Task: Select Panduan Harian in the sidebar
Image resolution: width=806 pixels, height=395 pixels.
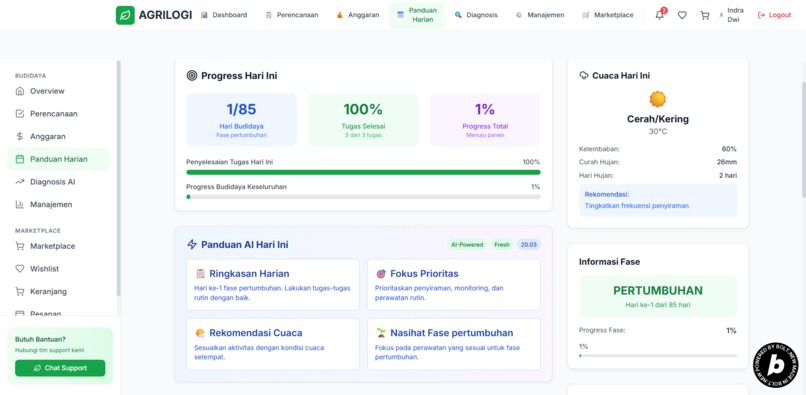Action: click(58, 159)
